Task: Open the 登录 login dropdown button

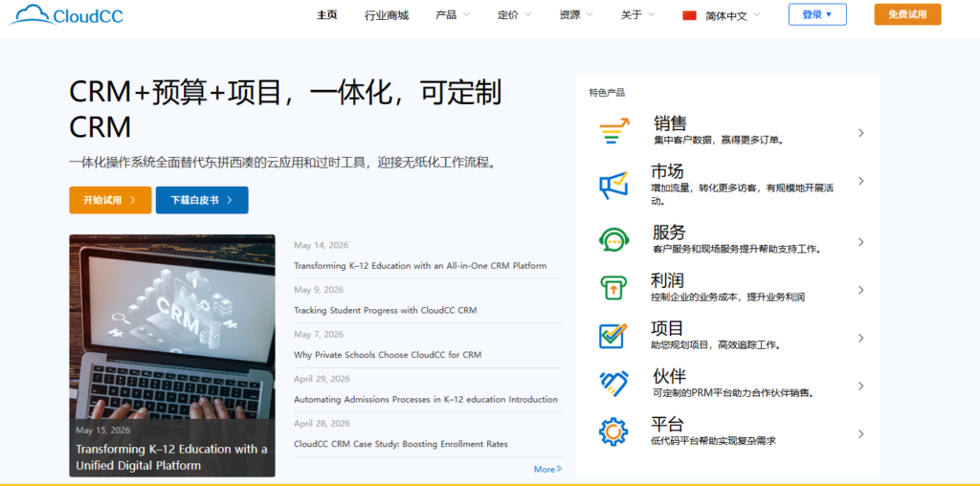Action: tap(817, 14)
